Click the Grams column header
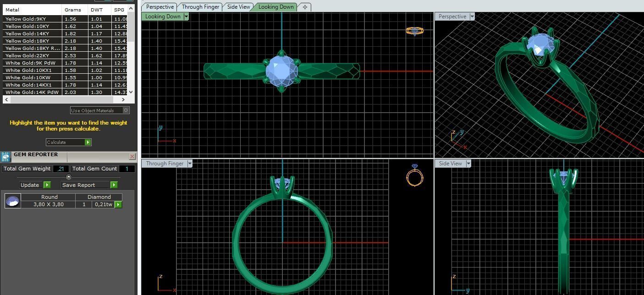 [x=75, y=10]
